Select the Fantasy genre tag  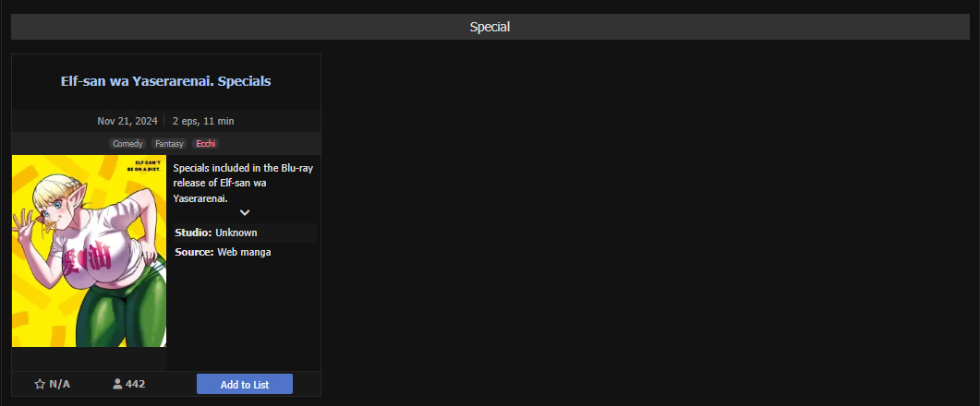[x=169, y=144]
